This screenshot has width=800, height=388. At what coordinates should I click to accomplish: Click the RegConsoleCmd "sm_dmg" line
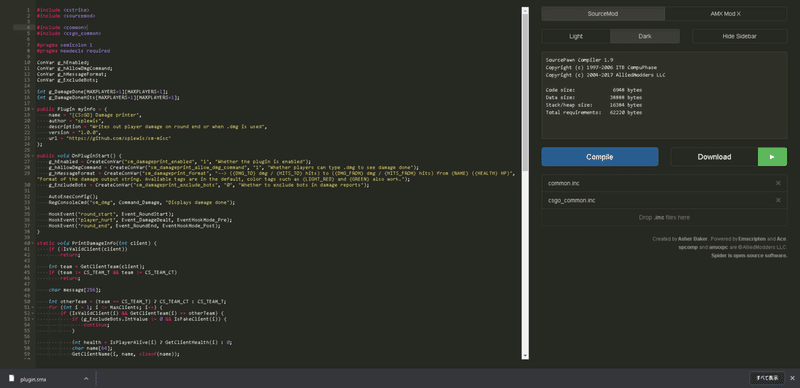[x=142, y=202]
